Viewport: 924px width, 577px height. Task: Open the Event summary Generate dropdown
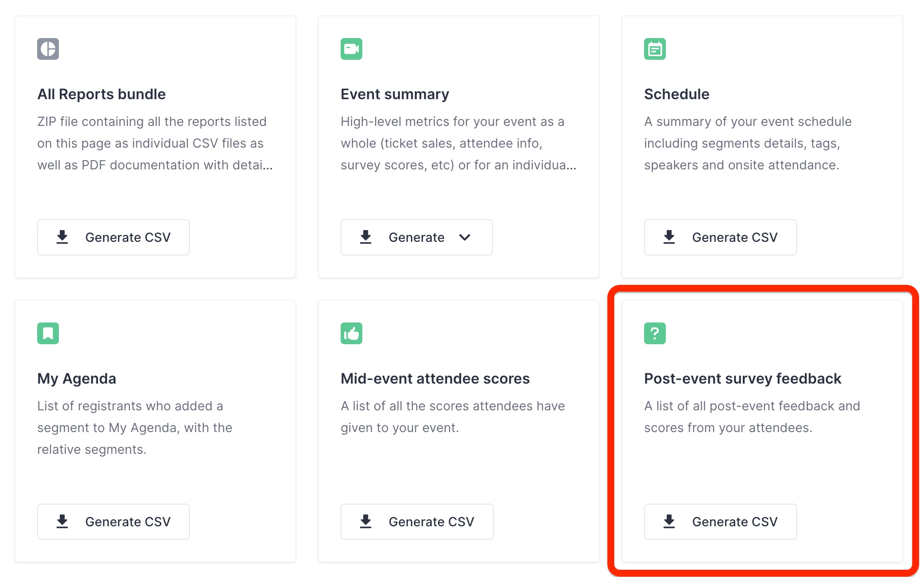pos(417,237)
